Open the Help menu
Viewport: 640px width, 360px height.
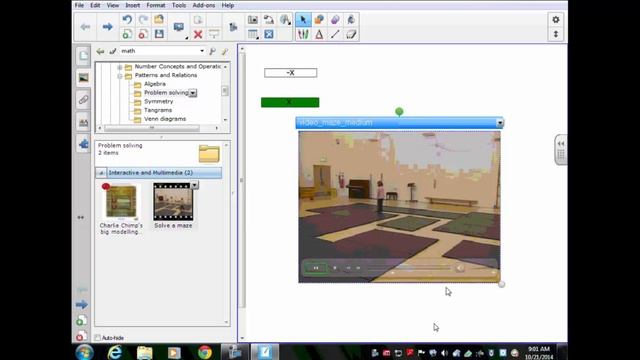click(228, 5)
